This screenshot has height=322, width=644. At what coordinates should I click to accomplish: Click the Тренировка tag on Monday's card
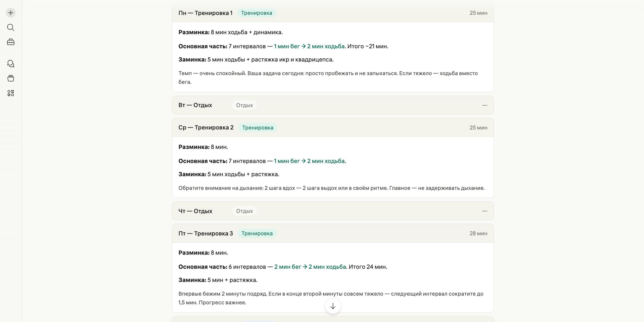[x=256, y=13]
